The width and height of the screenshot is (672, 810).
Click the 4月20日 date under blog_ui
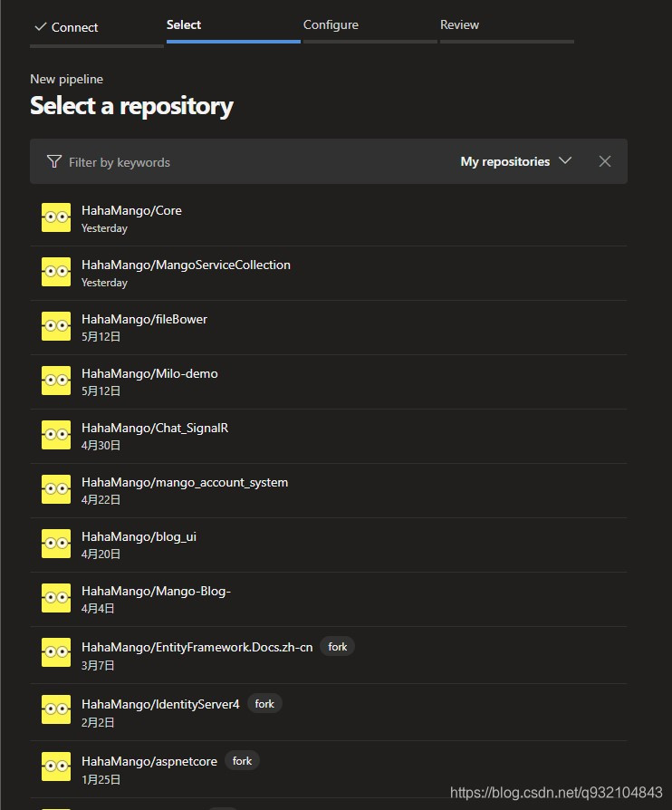click(101, 554)
